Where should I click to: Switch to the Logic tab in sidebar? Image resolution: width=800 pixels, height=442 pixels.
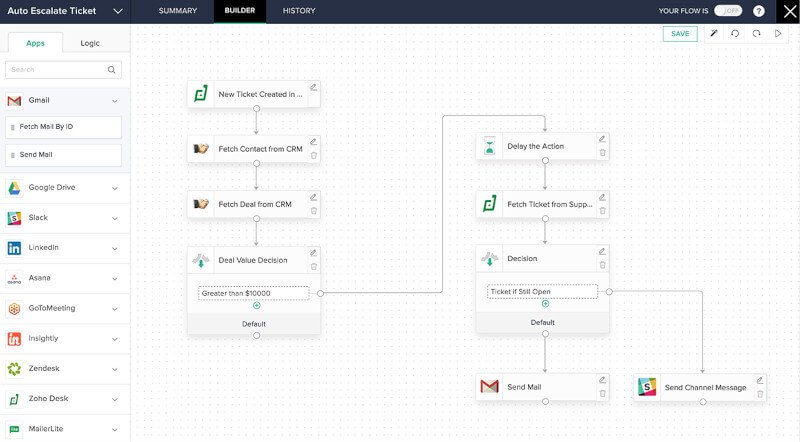point(90,44)
